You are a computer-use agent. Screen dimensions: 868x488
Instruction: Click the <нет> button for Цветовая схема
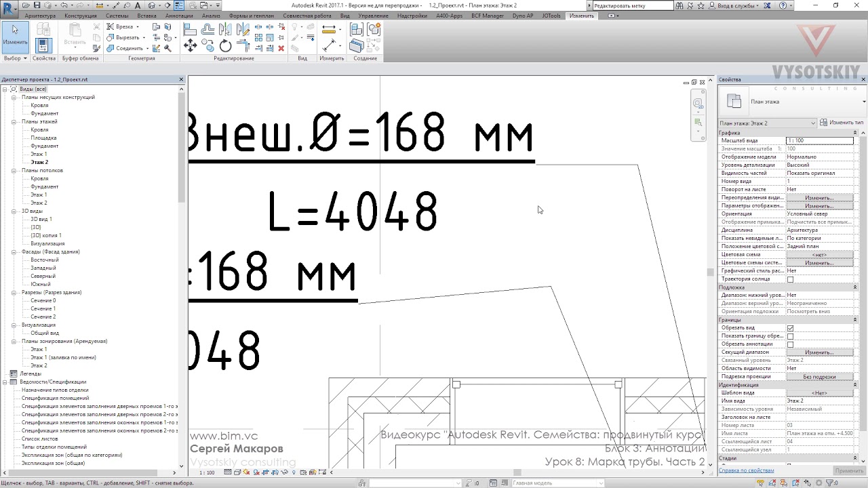pyautogui.click(x=819, y=255)
